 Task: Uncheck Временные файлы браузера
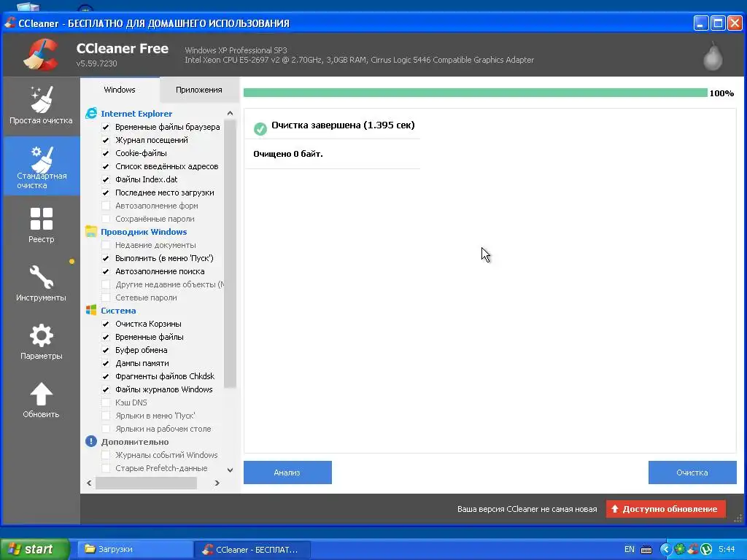click(106, 127)
